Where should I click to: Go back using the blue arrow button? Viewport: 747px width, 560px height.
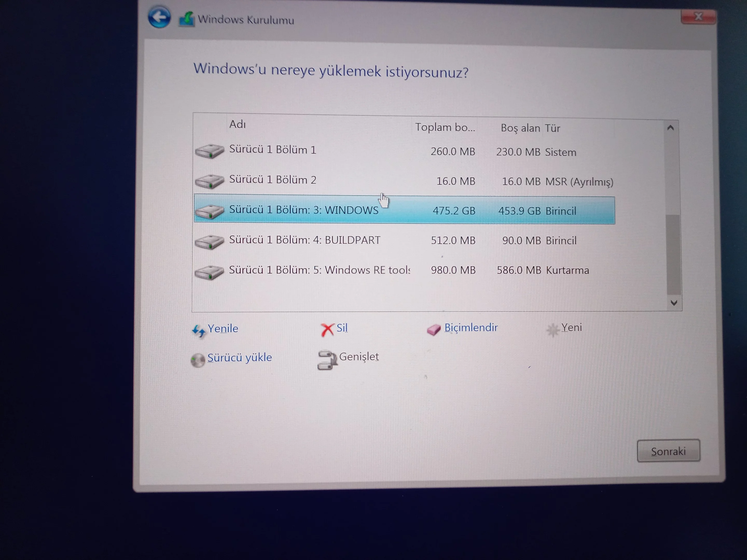(159, 17)
